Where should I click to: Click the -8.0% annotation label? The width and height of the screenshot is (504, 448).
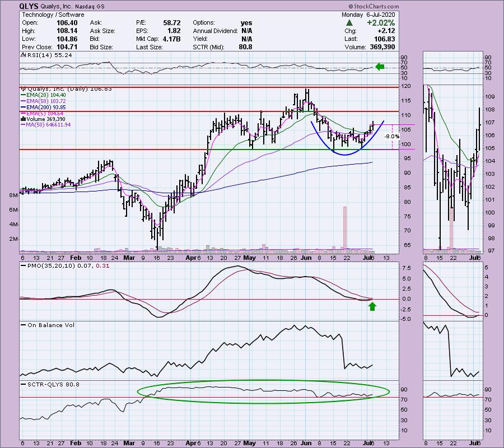[x=392, y=136]
